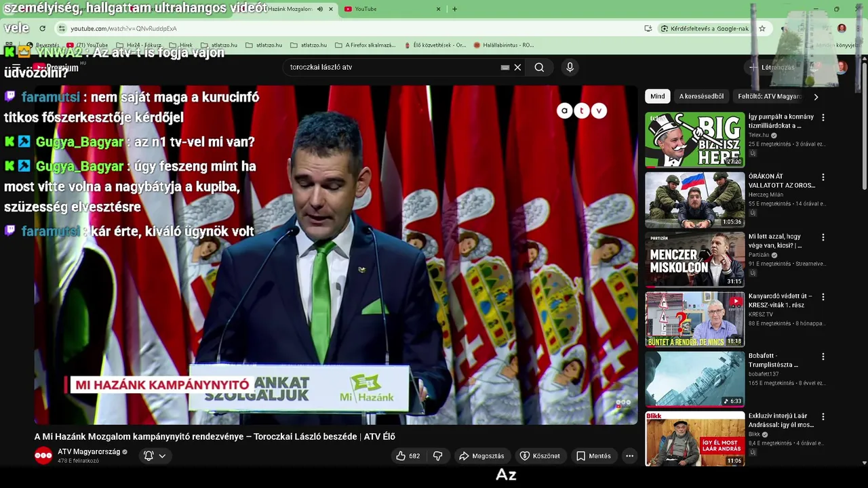Open the Laár András interview thumbnail
Image resolution: width=868 pixels, height=488 pixels.
point(694,438)
